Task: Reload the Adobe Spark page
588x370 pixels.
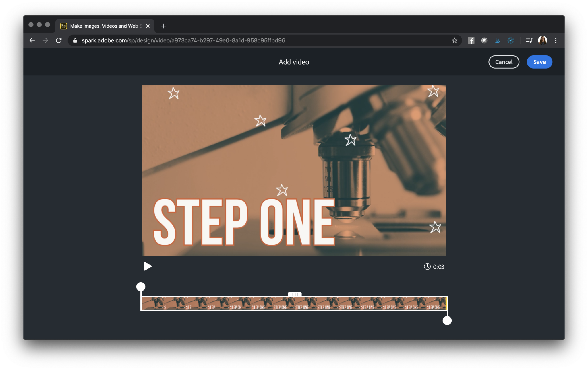Action: click(x=59, y=40)
